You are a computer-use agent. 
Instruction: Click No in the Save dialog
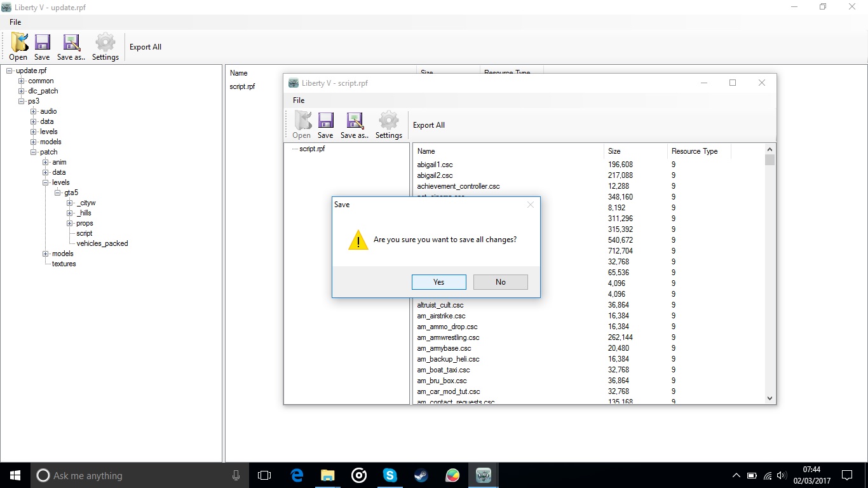pos(500,282)
